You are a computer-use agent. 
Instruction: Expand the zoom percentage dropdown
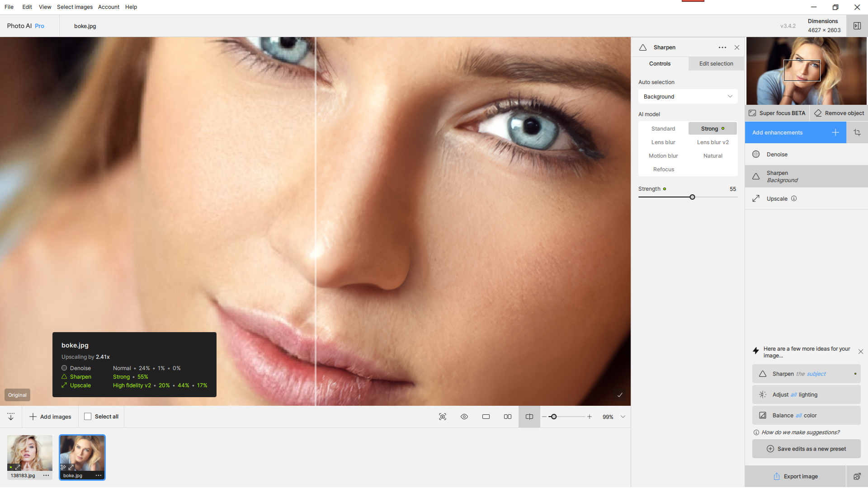pyautogui.click(x=623, y=417)
